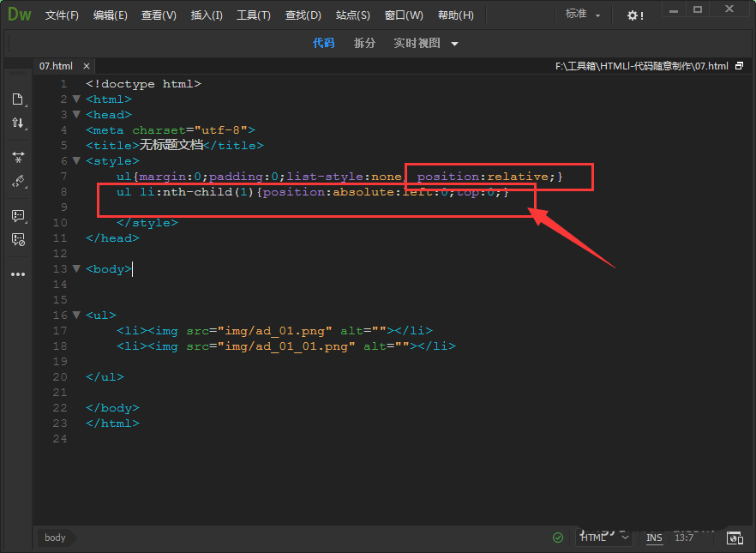Click the green linting status check icon
Image resolution: width=756 pixels, height=553 pixels.
click(558, 538)
